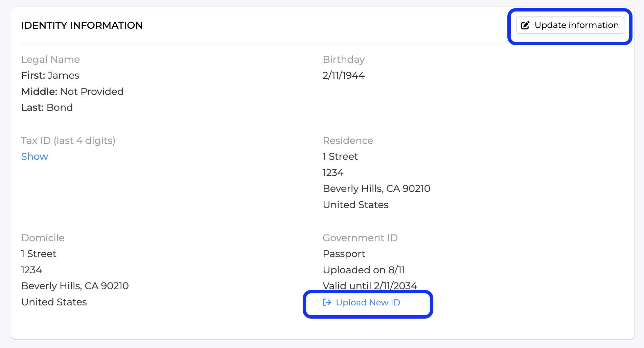Click the Government ID label
644x348 pixels.
[x=360, y=238]
